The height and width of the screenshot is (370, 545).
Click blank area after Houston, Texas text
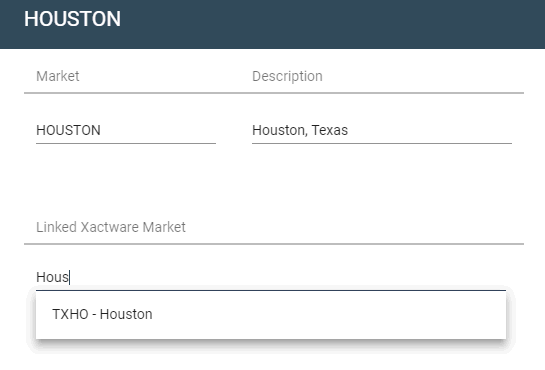[x=429, y=130]
